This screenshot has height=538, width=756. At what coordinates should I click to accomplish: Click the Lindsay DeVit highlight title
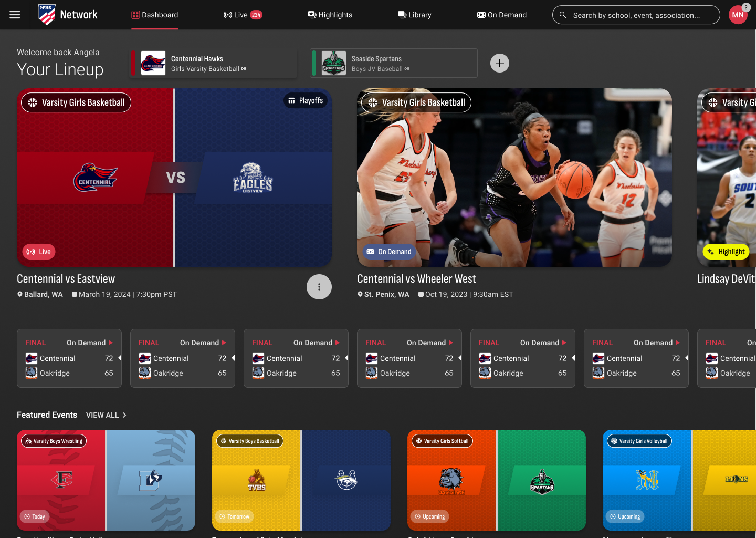[726, 279]
